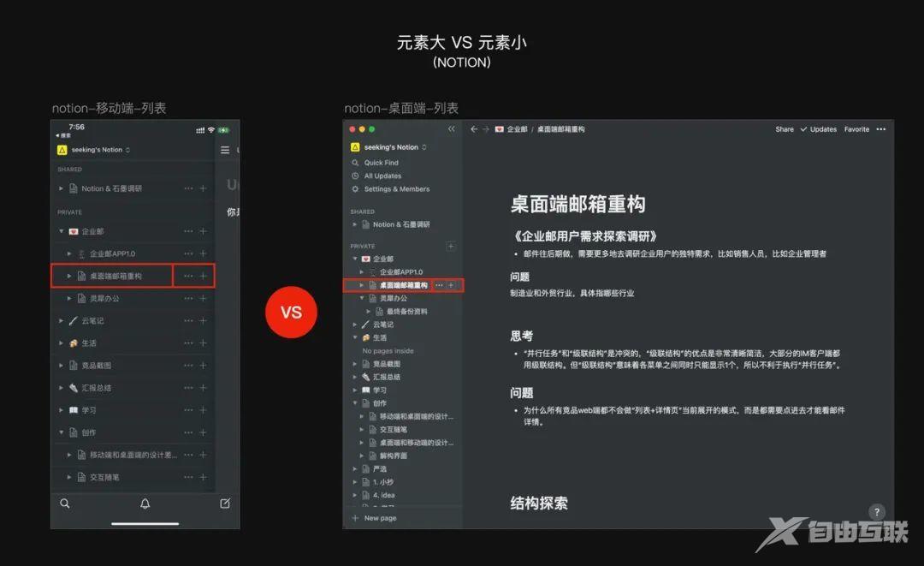Collapse the 企业邮 triangle in the desktop sidebar

click(x=355, y=259)
